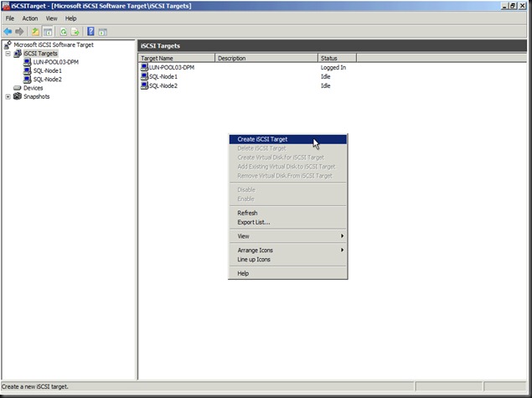Screen dimensions: 532x398
Task: Open the File menu
Action: point(10,18)
